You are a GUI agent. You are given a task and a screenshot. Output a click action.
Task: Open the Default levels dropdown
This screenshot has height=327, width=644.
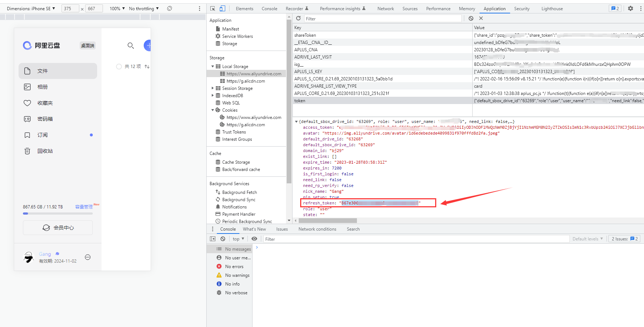588,239
